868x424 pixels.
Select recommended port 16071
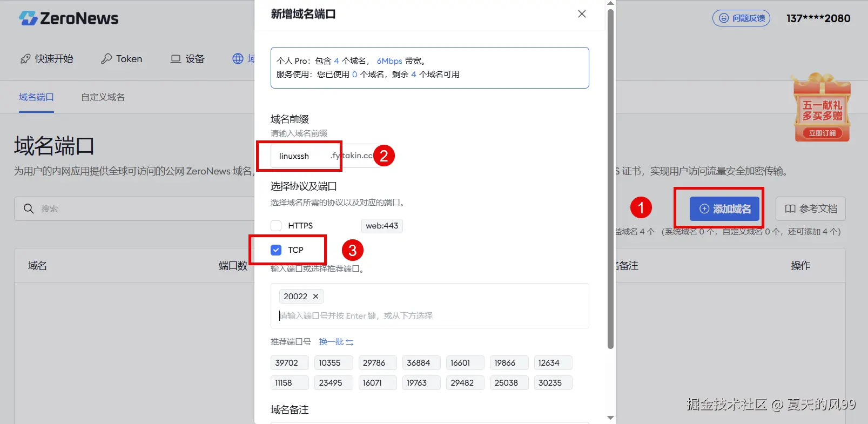point(377,383)
